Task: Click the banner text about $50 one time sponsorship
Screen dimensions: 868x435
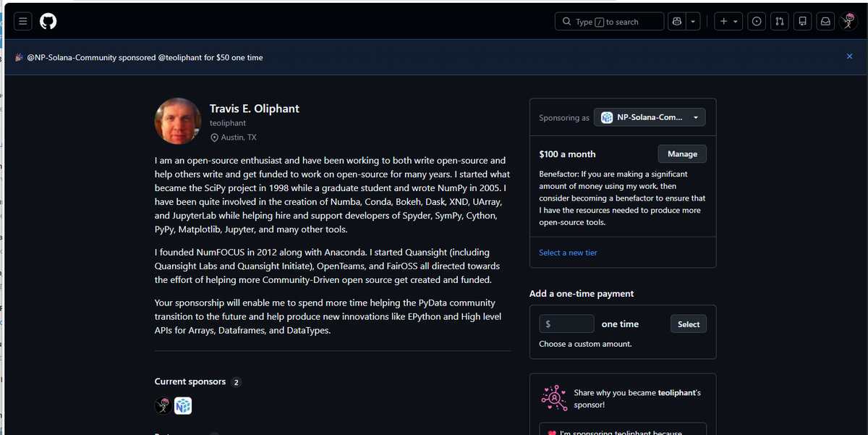Action: [x=145, y=57]
